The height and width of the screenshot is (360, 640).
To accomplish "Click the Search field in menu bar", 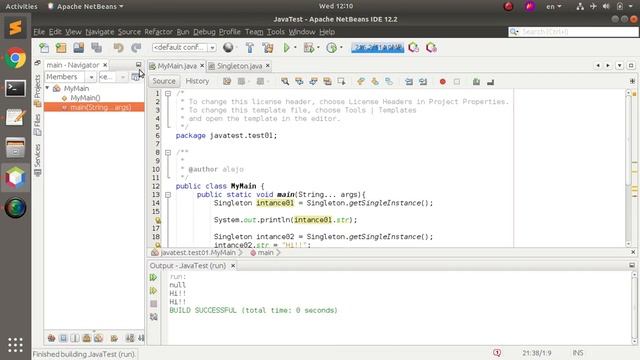I will coord(573,32).
